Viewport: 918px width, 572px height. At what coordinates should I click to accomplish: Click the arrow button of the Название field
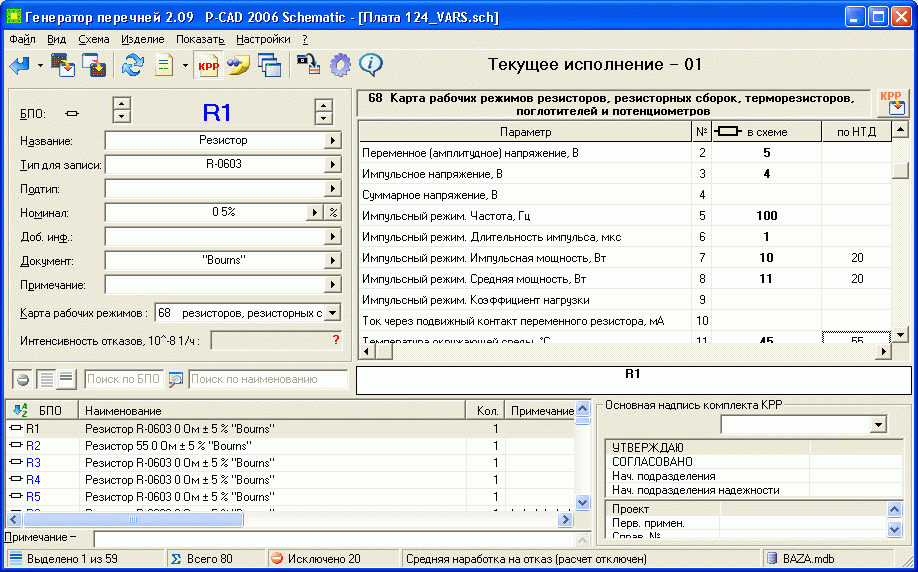(333, 141)
